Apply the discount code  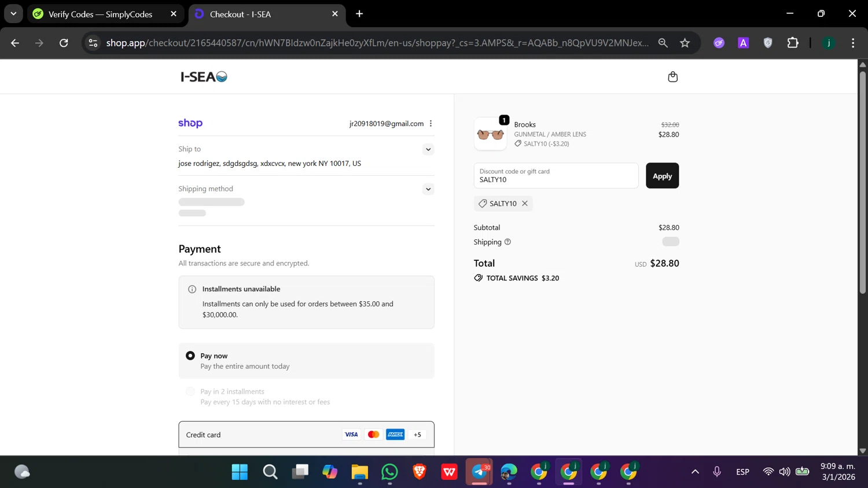point(662,176)
